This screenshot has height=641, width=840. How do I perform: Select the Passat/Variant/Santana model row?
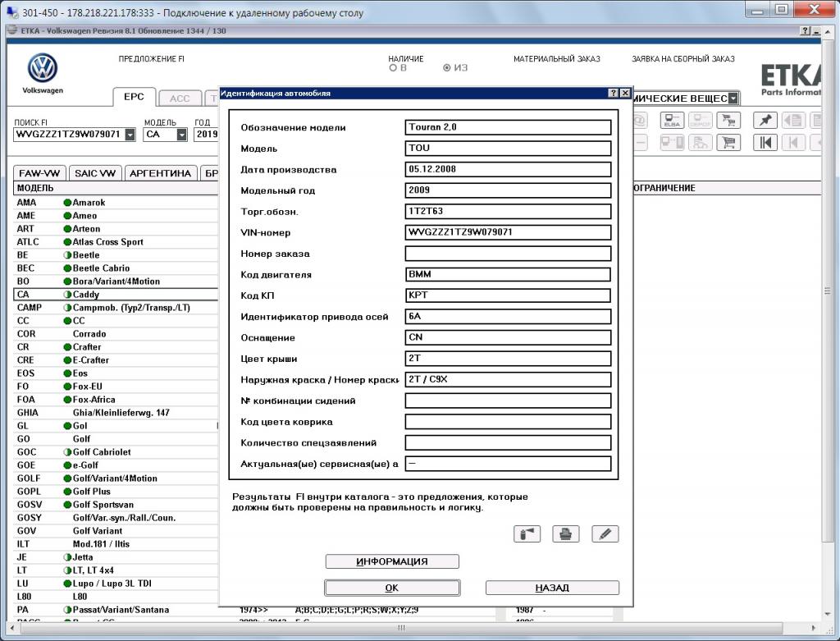115,609
